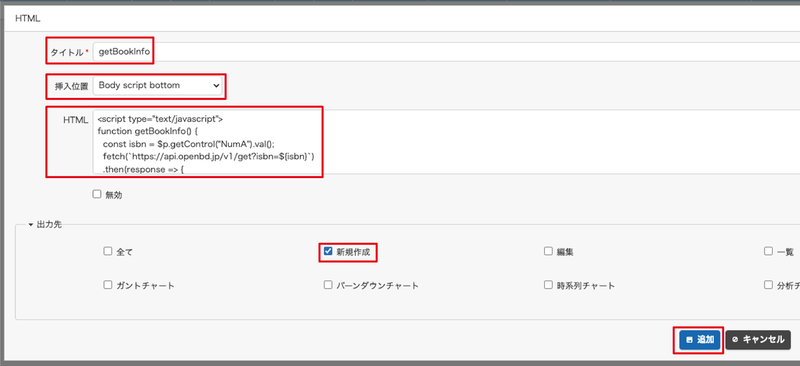The height and width of the screenshot is (366, 800).
Task: Check the 編集 checkbox
Action: pos(548,251)
